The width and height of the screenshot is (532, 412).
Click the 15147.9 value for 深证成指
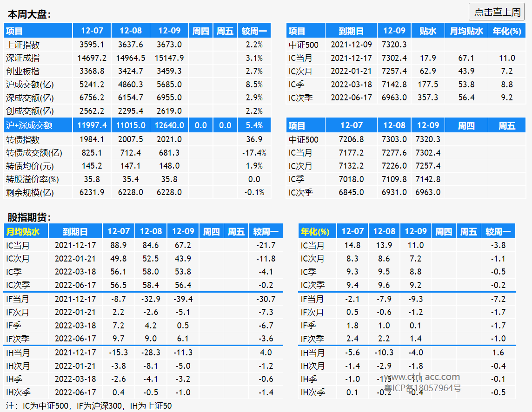click(x=169, y=58)
